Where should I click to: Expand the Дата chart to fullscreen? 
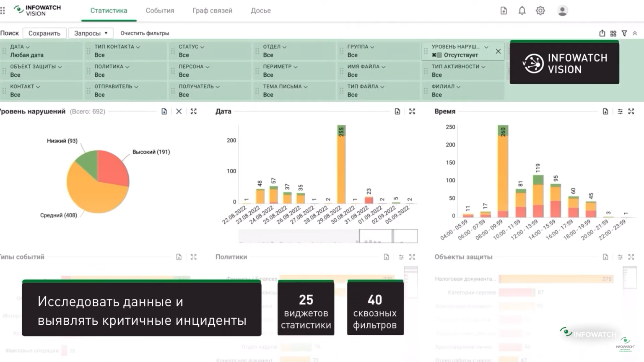pos(412,111)
